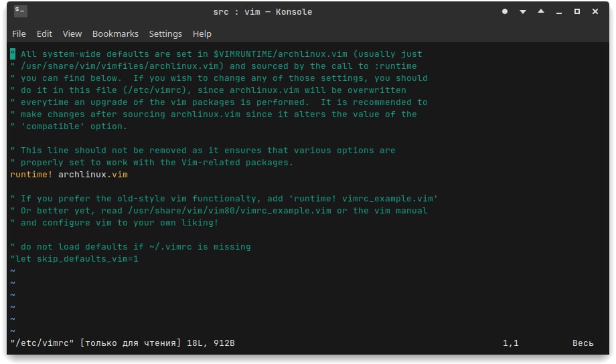
Task: Click the keep-on-all-desktops dot icon
Action: pos(505,11)
